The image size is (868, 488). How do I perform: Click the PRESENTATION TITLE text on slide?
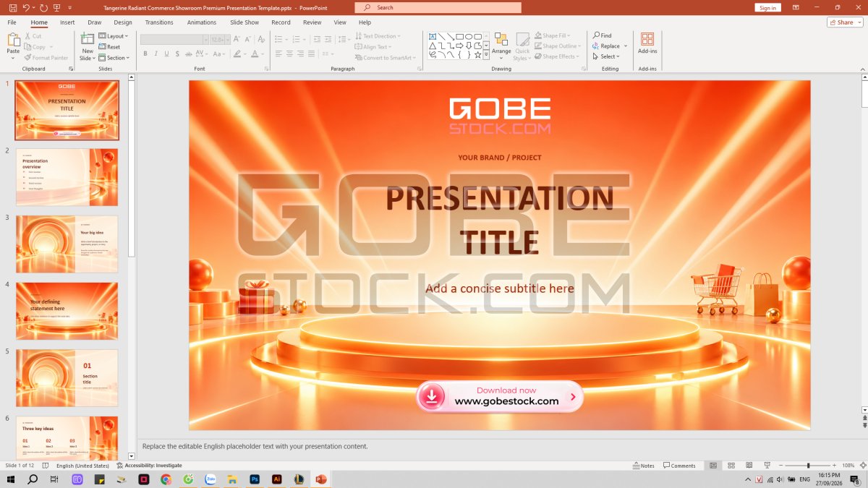(x=499, y=219)
